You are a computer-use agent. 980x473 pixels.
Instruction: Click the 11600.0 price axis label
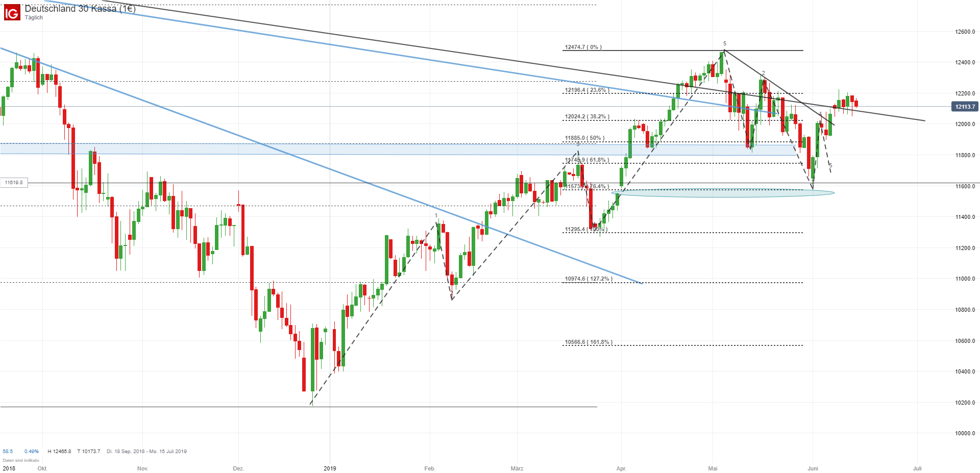[965, 186]
